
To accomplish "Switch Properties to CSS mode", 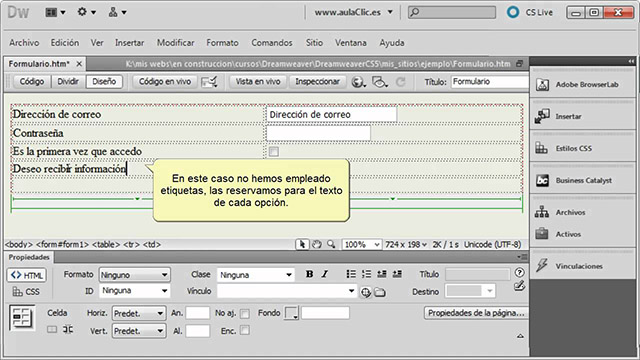I will pyautogui.click(x=27, y=292).
